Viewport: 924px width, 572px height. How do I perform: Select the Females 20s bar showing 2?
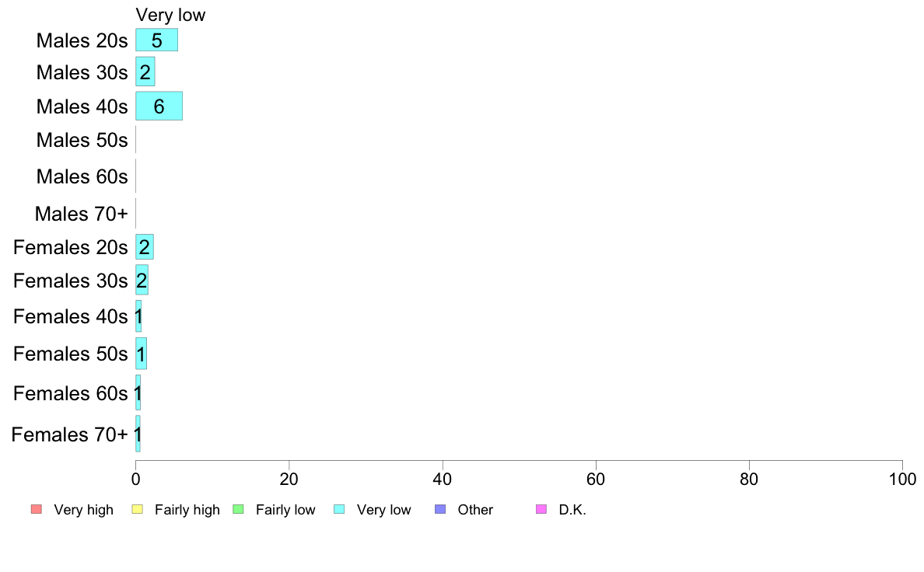coord(145,247)
